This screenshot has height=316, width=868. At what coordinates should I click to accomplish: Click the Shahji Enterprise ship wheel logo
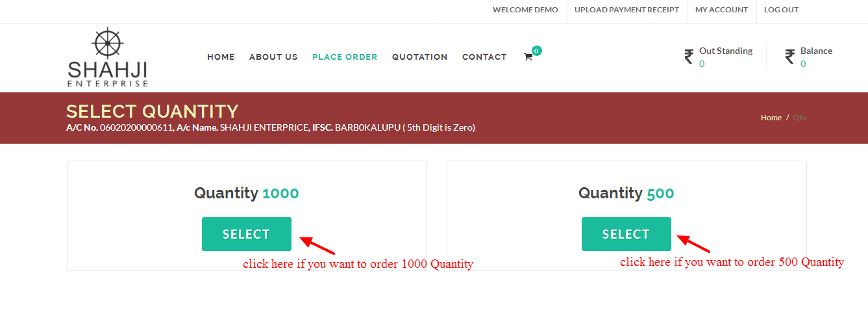coord(108,57)
